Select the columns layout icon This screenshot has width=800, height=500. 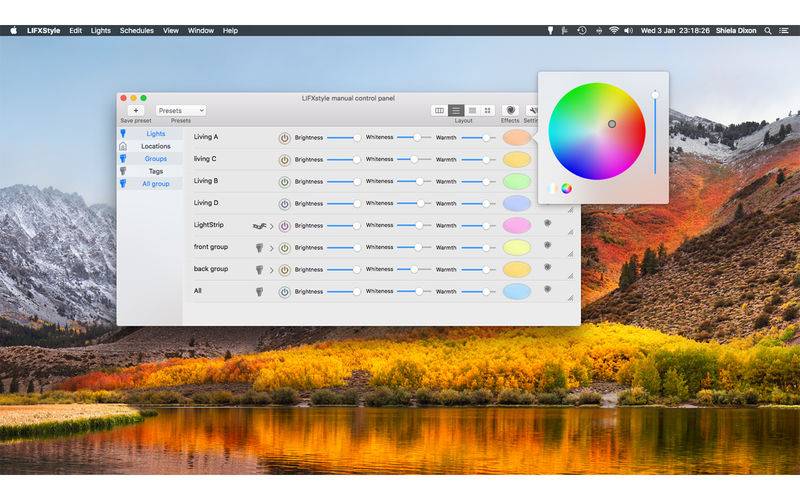pyautogui.click(x=439, y=110)
